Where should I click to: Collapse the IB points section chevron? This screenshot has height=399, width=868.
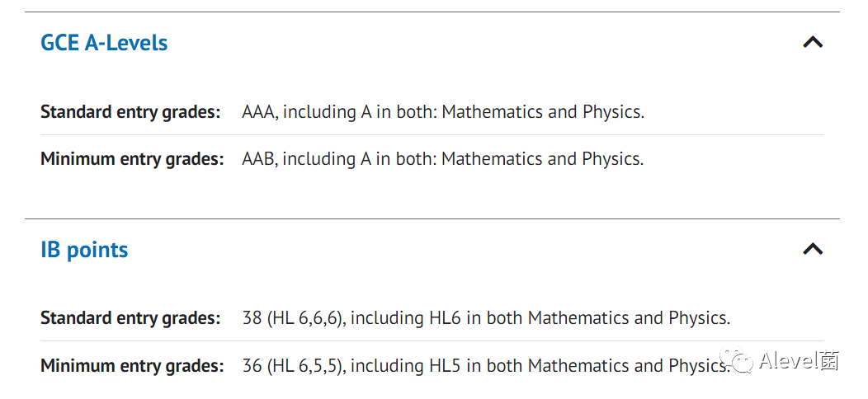click(x=813, y=250)
